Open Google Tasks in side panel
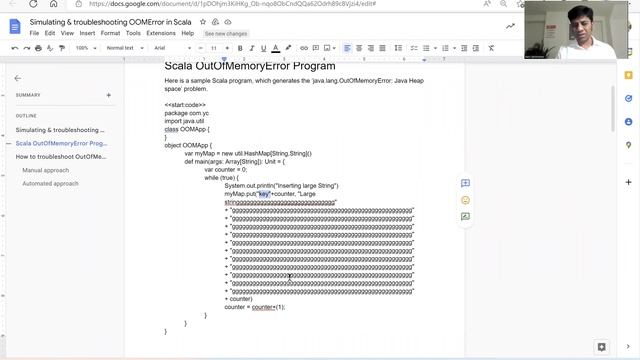This screenshot has width=640, height=360. tap(629, 98)
